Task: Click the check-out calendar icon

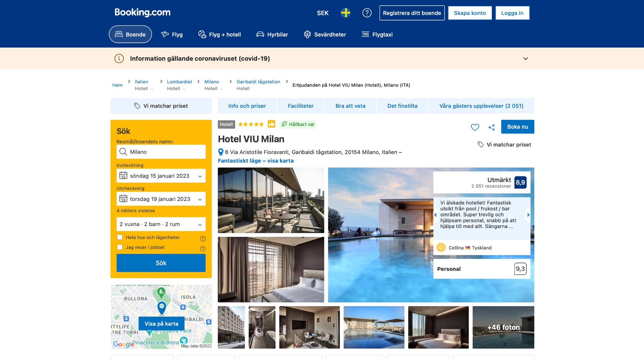Action: coord(123,199)
